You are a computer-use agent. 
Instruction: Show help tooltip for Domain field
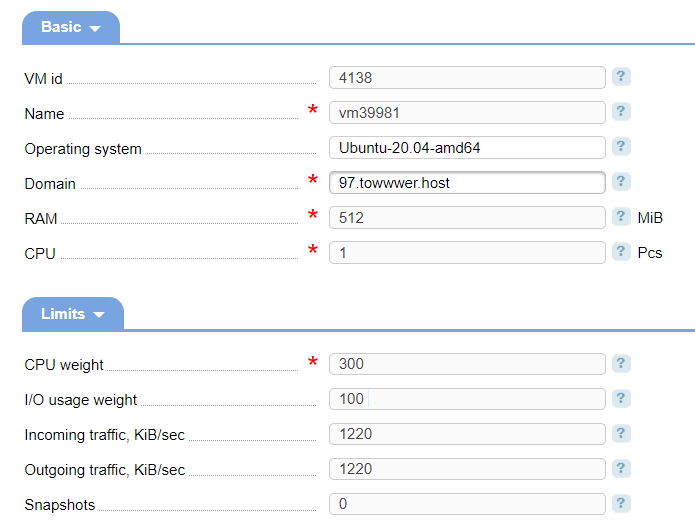(621, 181)
